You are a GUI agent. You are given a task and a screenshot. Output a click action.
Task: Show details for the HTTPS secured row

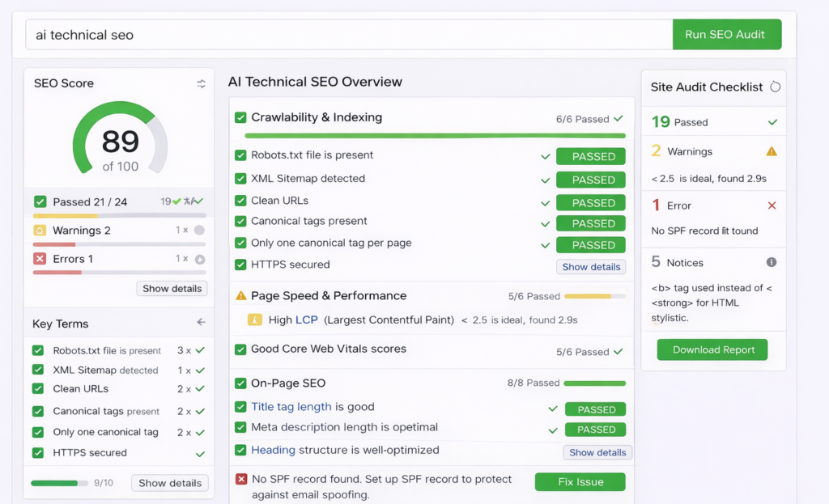tap(591, 267)
